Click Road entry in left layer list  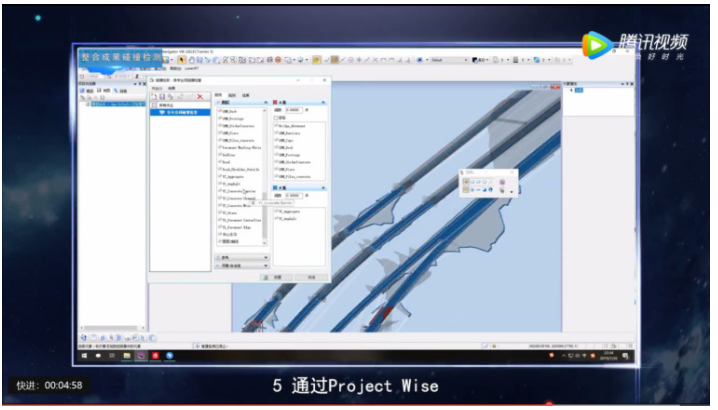click(x=227, y=162)
